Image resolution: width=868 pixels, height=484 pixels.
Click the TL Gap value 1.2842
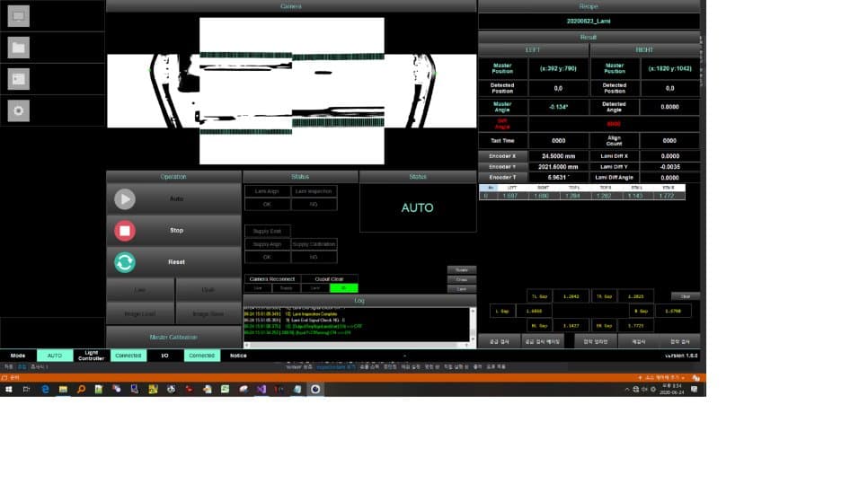(571, 296)
